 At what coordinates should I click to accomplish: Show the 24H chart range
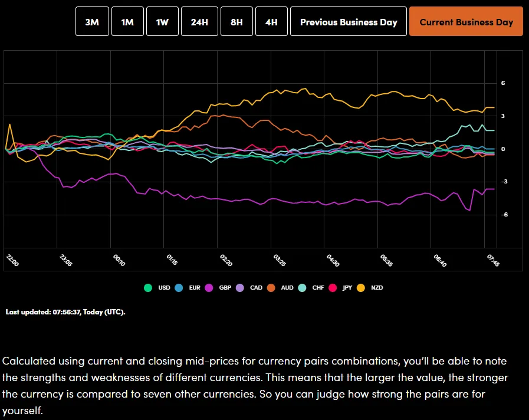pyautogui.click(x=199, y=22)
